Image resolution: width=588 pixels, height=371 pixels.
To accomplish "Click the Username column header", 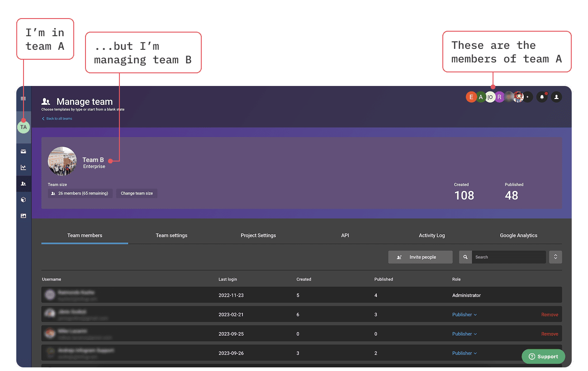I will [x=52, y=279].
